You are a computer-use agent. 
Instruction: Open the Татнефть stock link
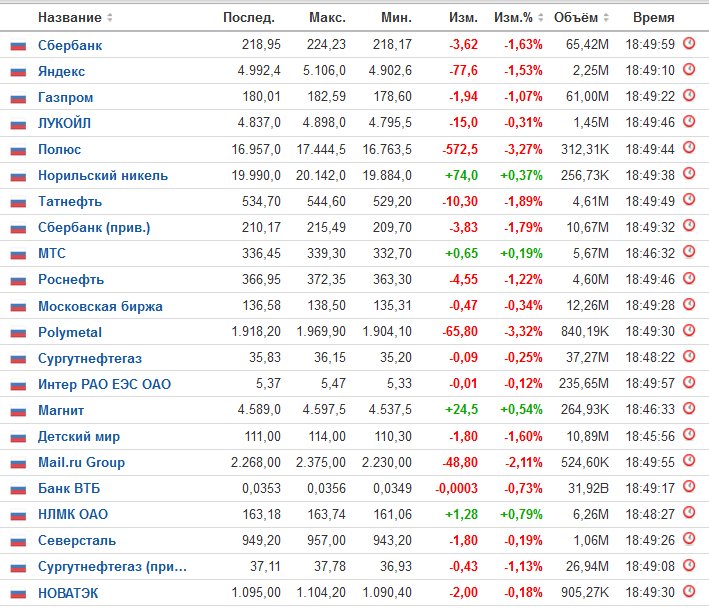(70, 201)
